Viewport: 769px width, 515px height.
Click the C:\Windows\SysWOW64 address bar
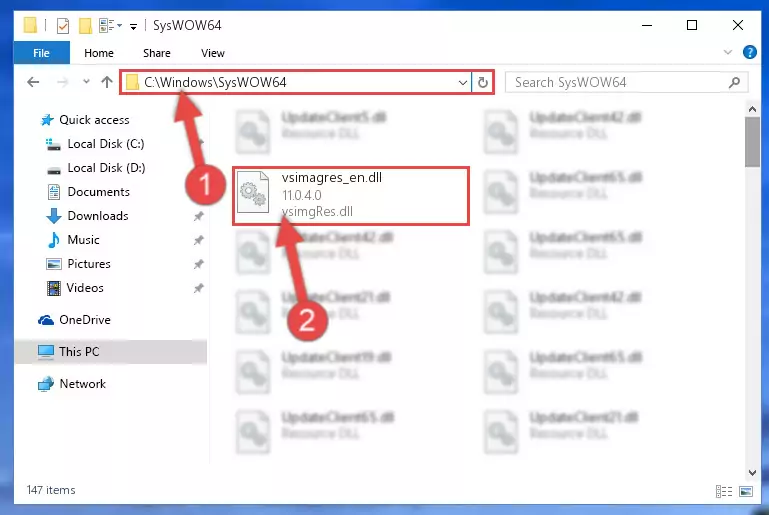(296, 82)
